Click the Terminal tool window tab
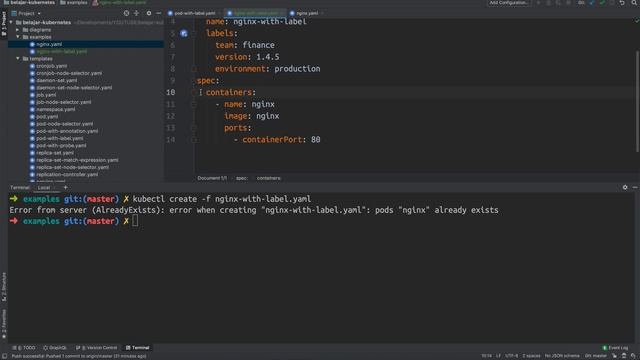The height and width of the screenshot is (360, 640). 138,348
